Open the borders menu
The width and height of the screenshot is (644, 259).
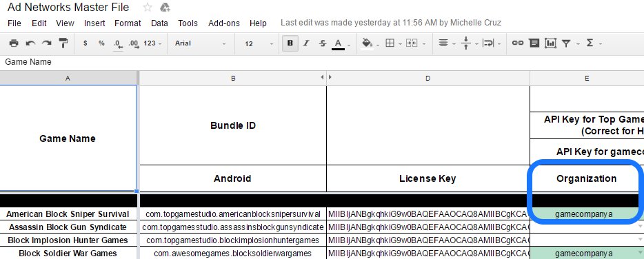point(392,43)
